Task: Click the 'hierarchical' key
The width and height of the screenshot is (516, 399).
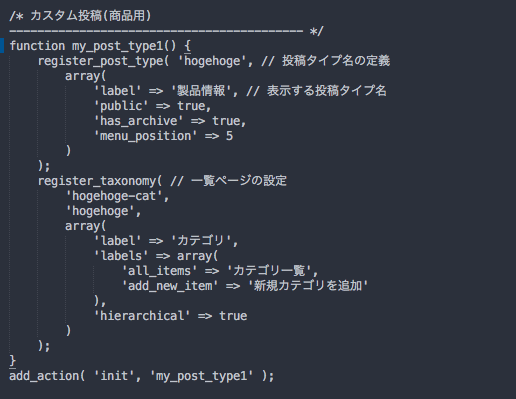Action: [142, 316]
